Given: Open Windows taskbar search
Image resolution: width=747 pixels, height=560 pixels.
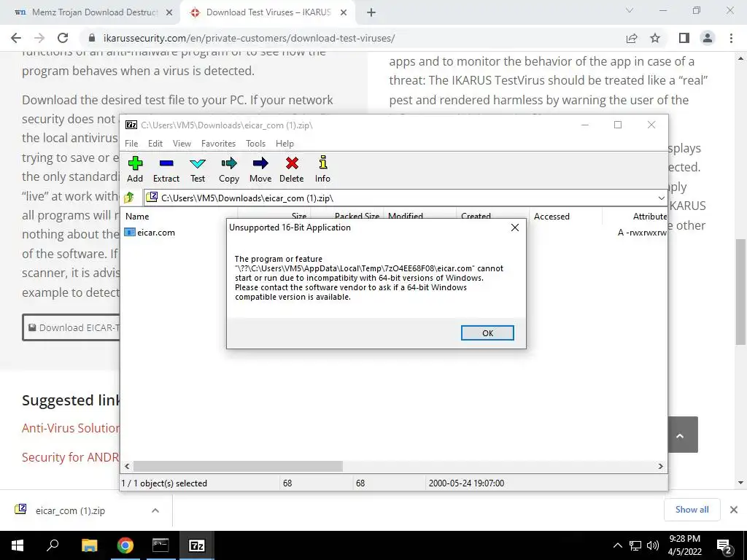Looking at the screenshot, I should click(x=53, y=545).
